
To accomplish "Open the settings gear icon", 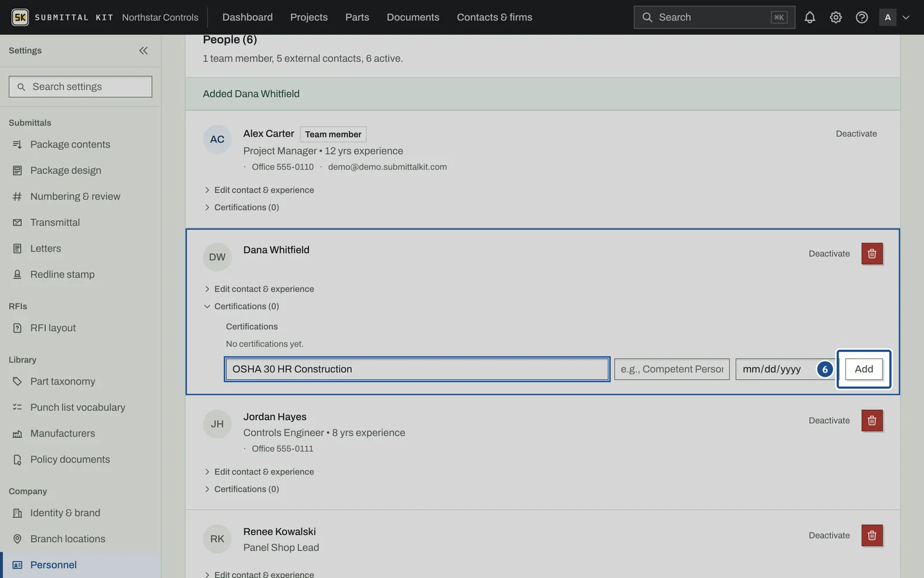I will [x=836, y=17].
